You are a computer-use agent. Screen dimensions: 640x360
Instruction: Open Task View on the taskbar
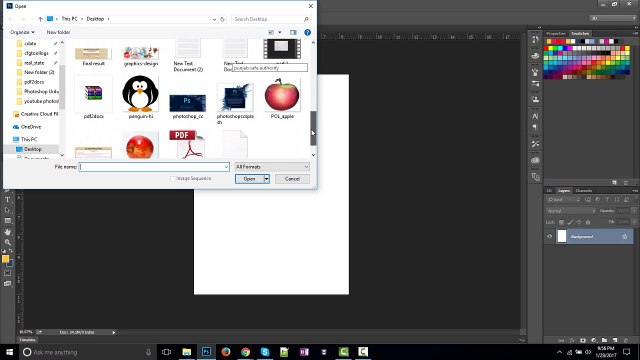click(x=167, y=352)
